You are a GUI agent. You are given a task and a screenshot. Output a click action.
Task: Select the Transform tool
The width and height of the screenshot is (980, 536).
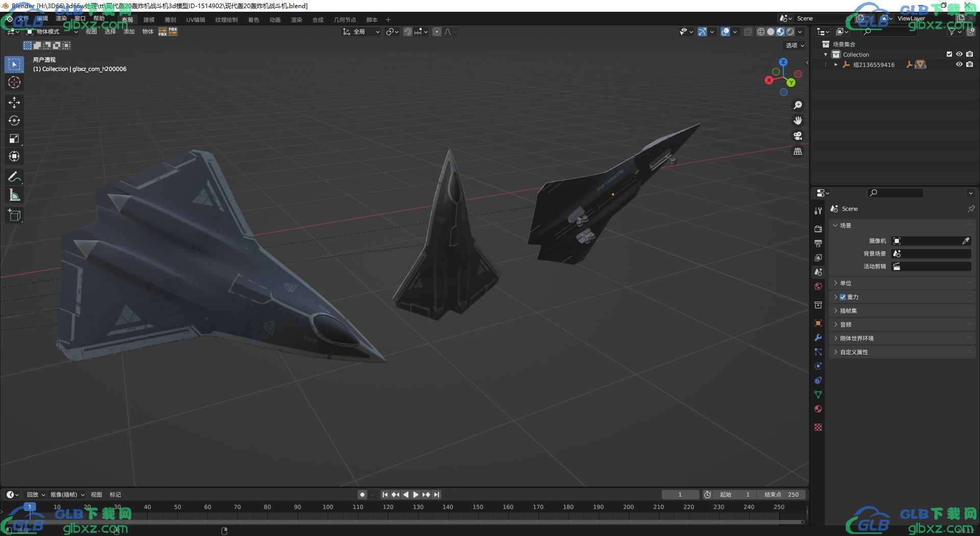(14, 156)
